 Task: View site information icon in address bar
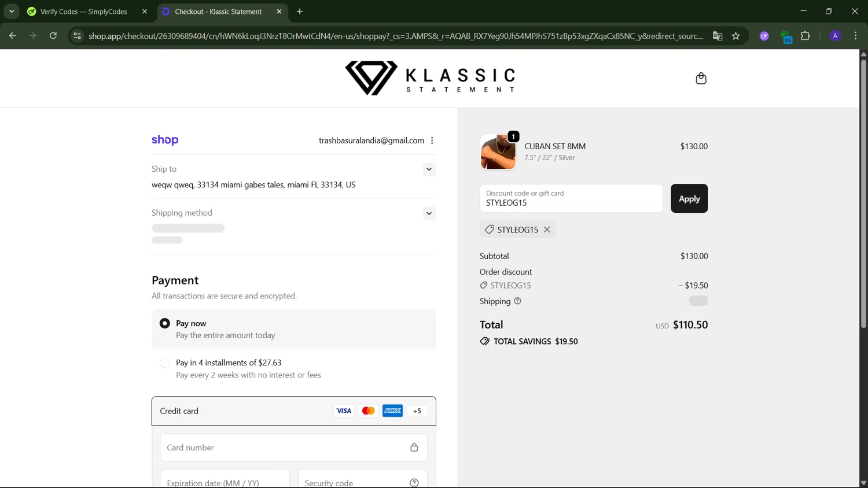coord(76,36)
